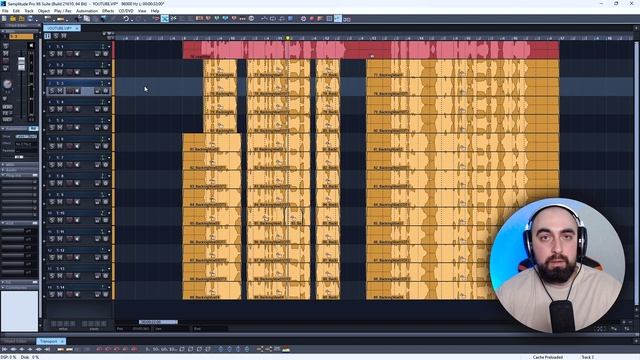The image size is (640, 360).
Task: Click the rightmost round icon on track 4
Action: coord(106,109)
